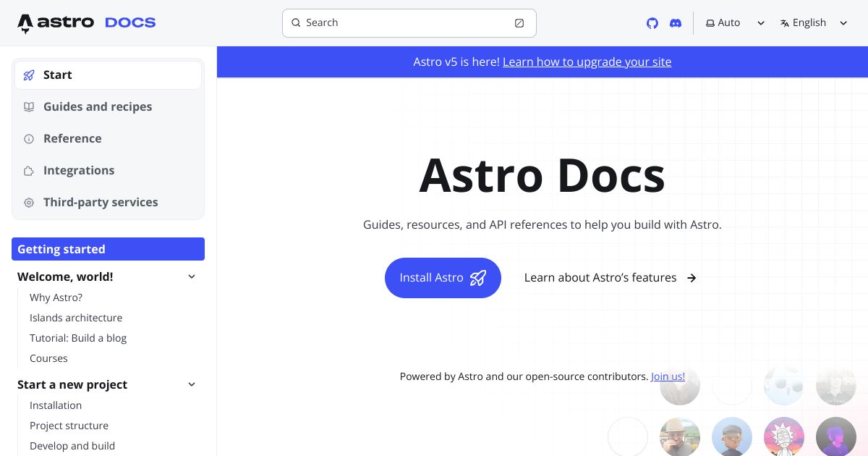Select the Start tab in the sidebar
The height and width of the screenshot is (456, 868).
click(108, 75)
